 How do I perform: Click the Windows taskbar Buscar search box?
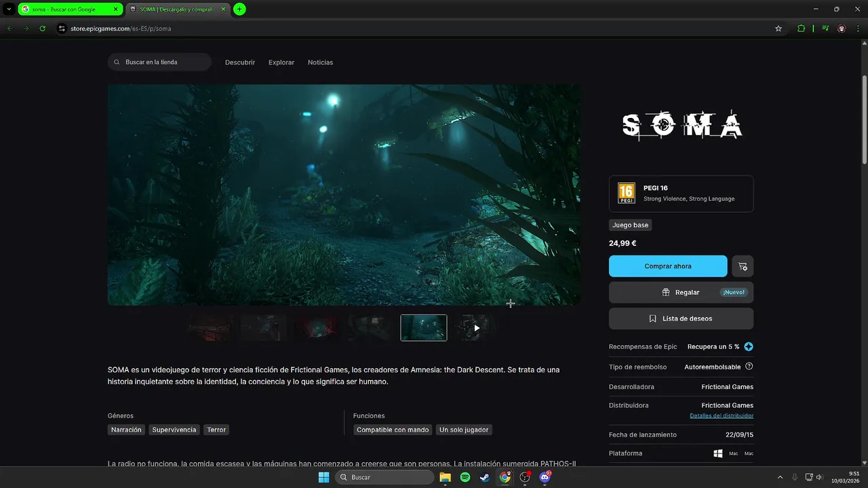(384, 477)
